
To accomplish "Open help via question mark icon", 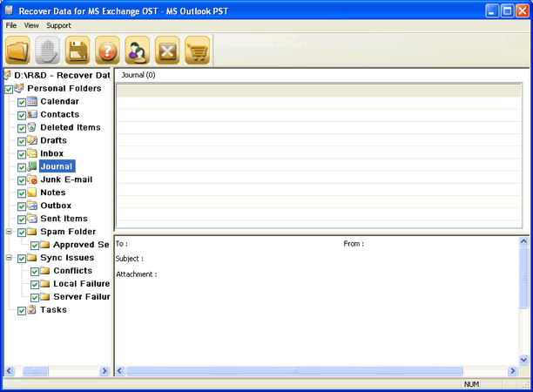I will tap(107, 51).
